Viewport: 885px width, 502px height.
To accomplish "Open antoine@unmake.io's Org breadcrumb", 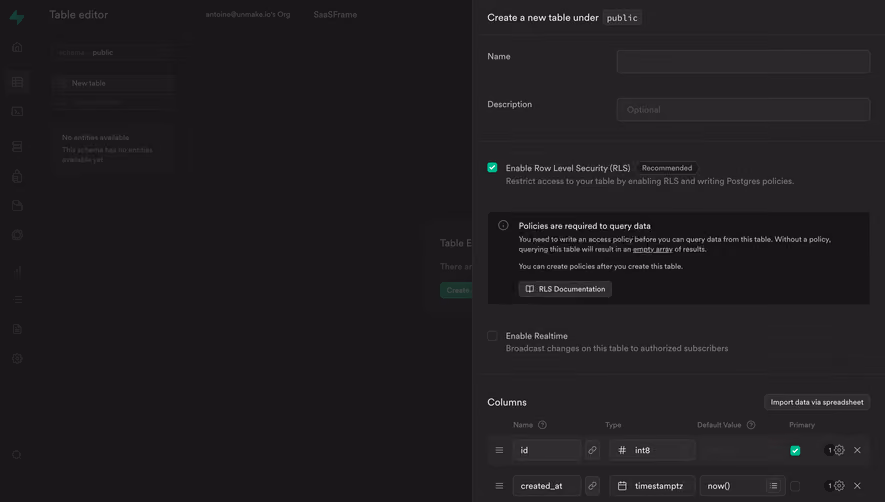I will pos(248,15).
